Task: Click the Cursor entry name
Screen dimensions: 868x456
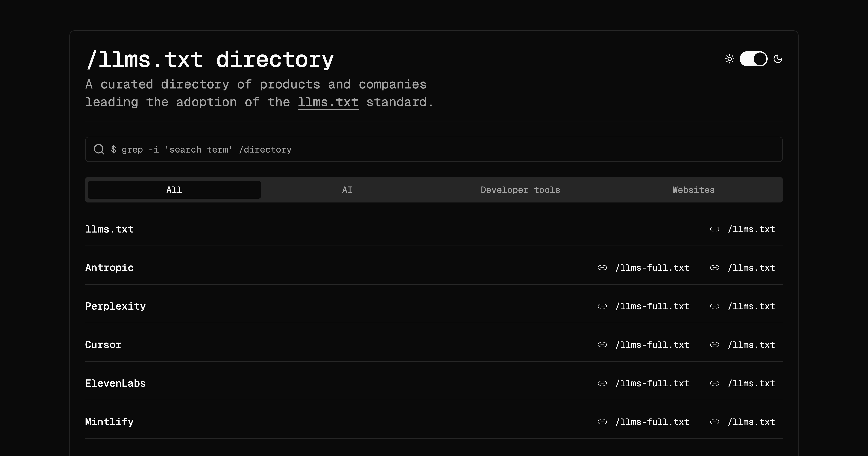Action: pyautogui.click(x=103, y=345)
